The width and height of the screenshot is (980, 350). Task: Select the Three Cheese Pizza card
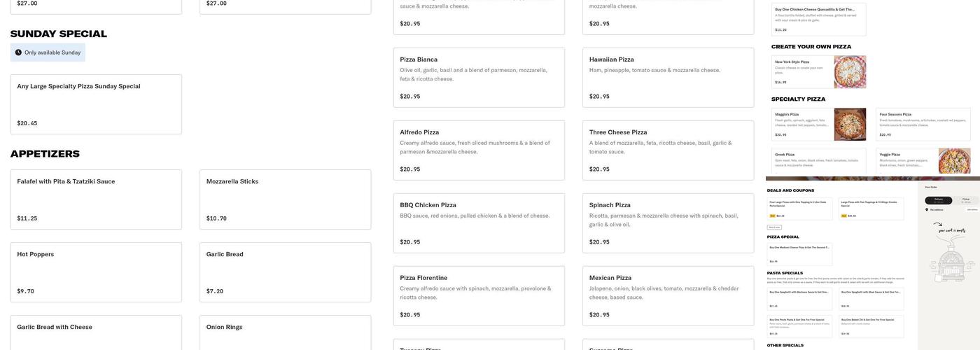click(x=668, y=150)
